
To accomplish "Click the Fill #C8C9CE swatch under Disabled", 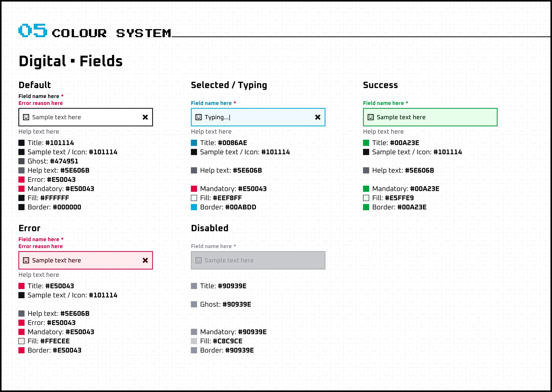I will pos(194,341).
